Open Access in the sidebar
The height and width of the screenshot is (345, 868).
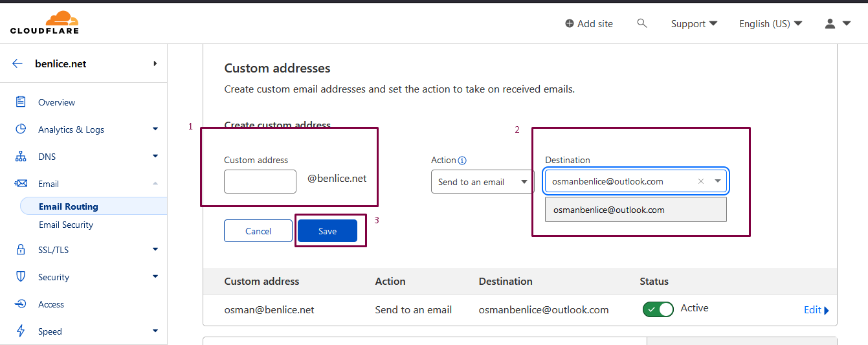(x=51, y=304)
